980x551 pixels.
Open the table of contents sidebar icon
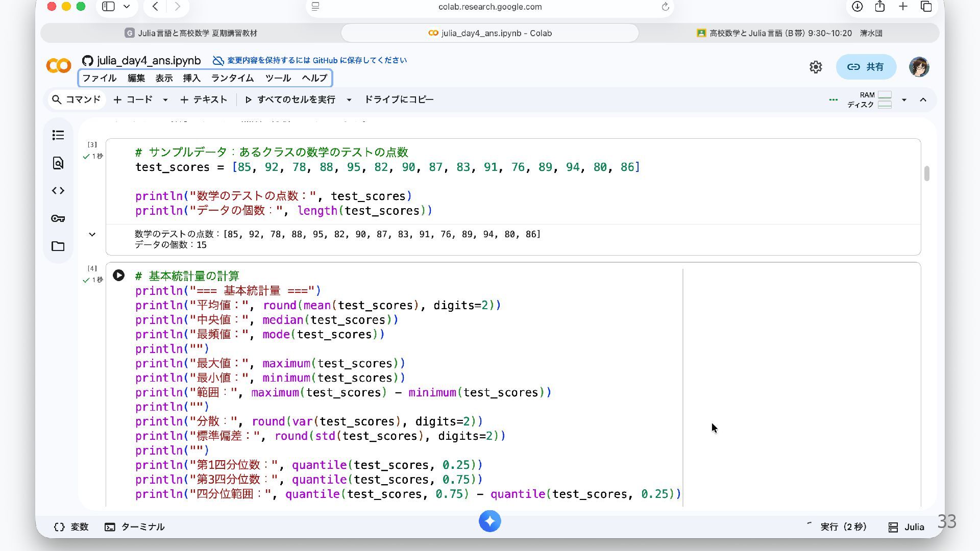pyautogui.click(x=58, y=135)
